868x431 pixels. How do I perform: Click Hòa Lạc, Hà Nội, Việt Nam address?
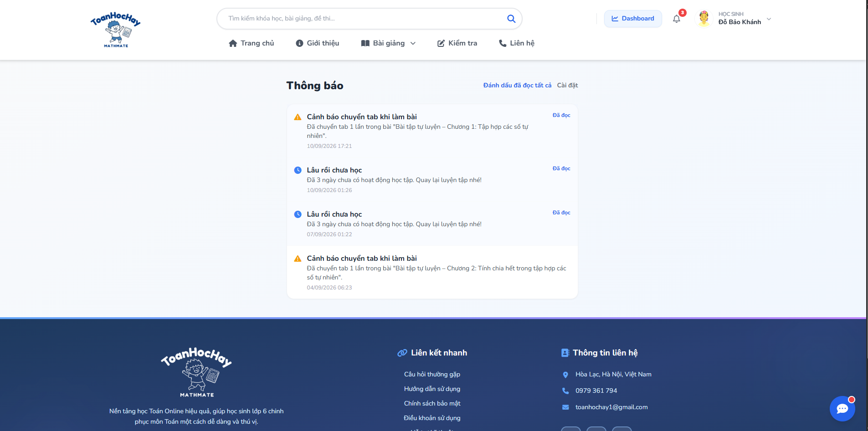[613, 374]
